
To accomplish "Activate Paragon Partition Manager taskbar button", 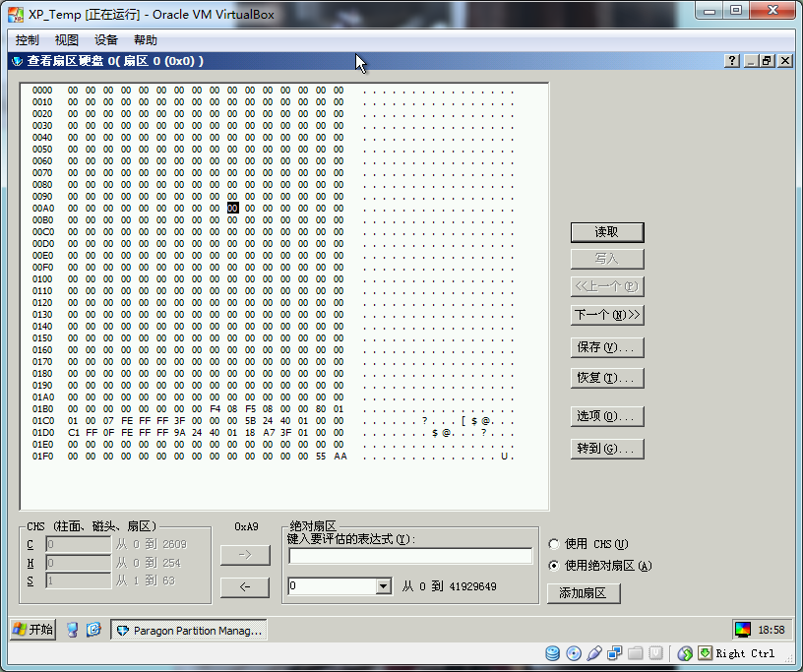I will (x=189, y=630).
